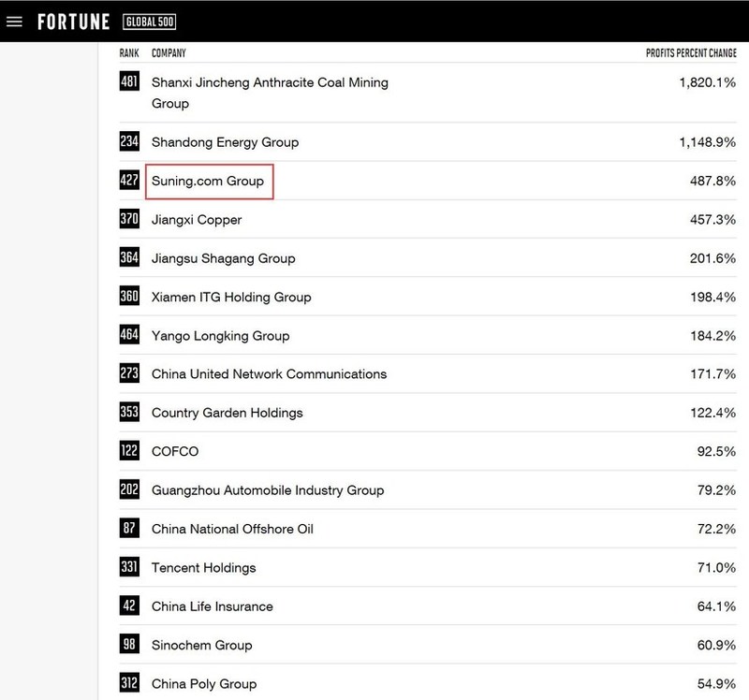Open Country Garden Holdings link
Viewport: 749px width, 700px height.
pos(227,413)
